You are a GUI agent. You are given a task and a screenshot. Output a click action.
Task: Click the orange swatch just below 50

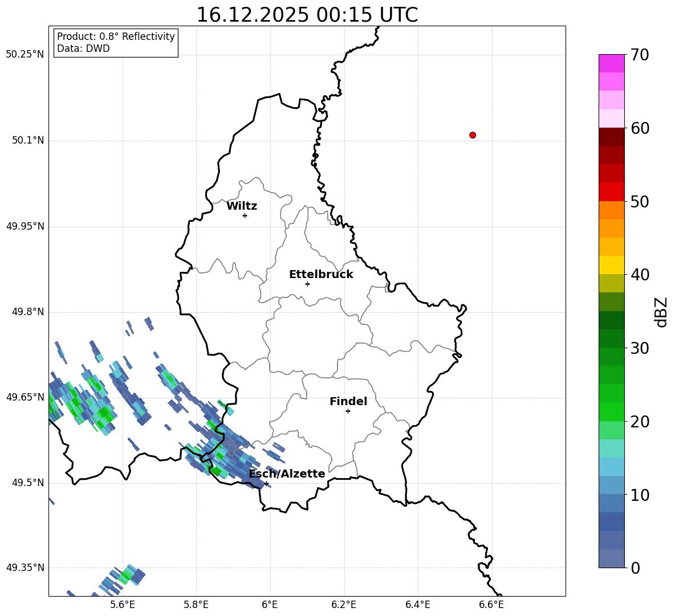tap(611, 210)
